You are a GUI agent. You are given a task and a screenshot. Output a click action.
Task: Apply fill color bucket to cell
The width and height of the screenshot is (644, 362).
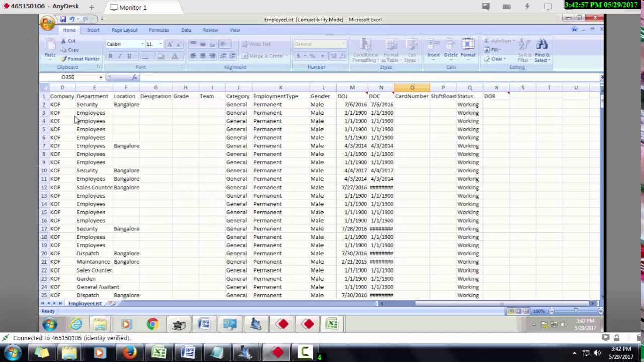[x=161, y=56]
